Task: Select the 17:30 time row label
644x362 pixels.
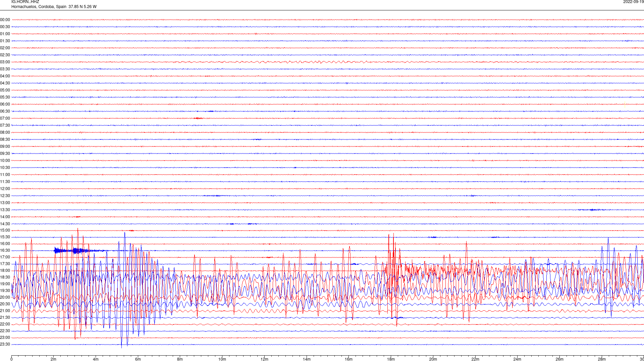Action: pos(5,264)
